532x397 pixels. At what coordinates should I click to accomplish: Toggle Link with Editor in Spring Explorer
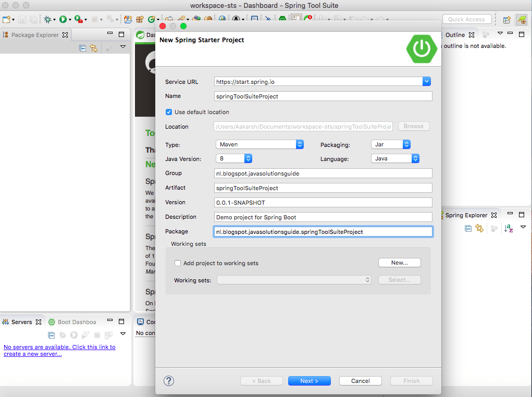(479, 228)
